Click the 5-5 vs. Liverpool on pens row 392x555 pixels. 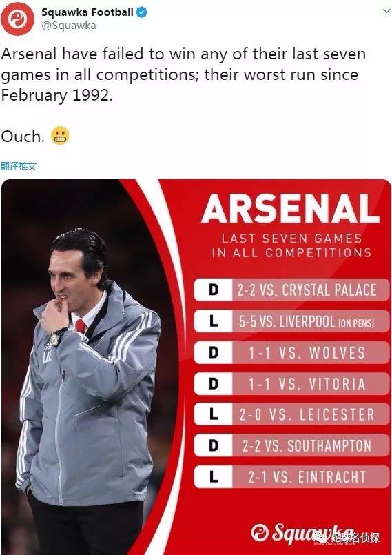pos(291,321)
